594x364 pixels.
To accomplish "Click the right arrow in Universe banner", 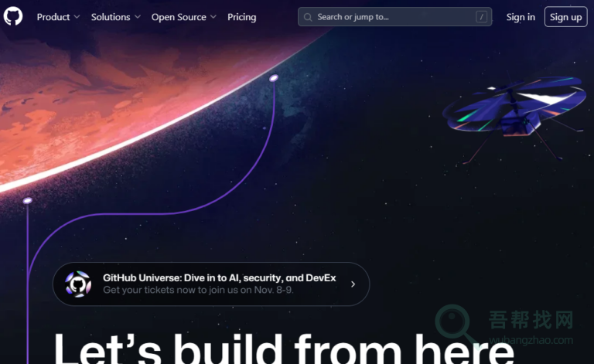I will pos(353,284).
